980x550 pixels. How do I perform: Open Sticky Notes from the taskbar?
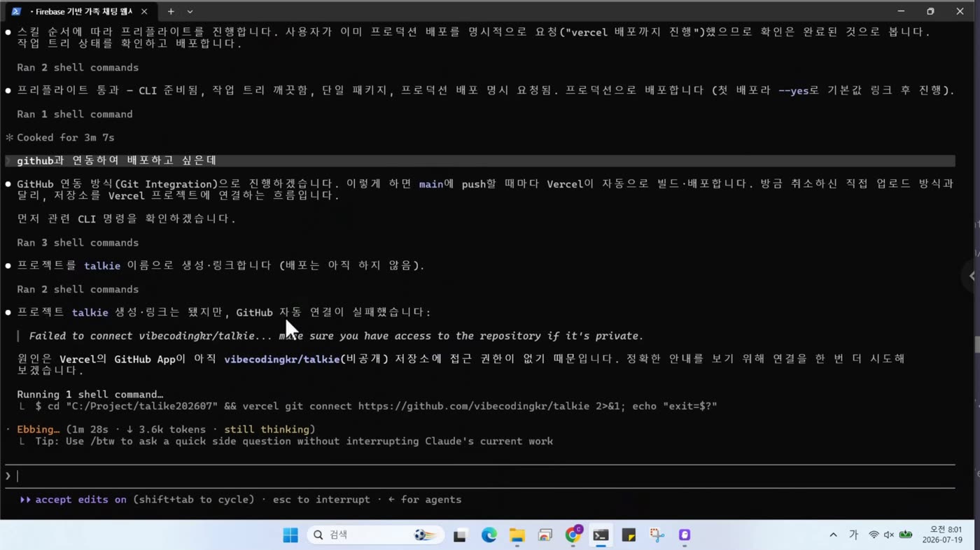629,535
